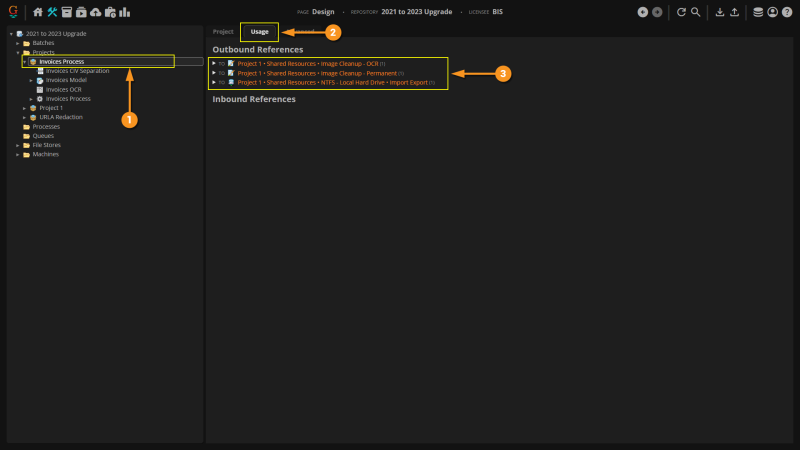Image resolution: width=800 pixels, height=450 pixels.
Task: Select the URLA Redaction project
Action: pyautogui.click(x=61, y=117)
